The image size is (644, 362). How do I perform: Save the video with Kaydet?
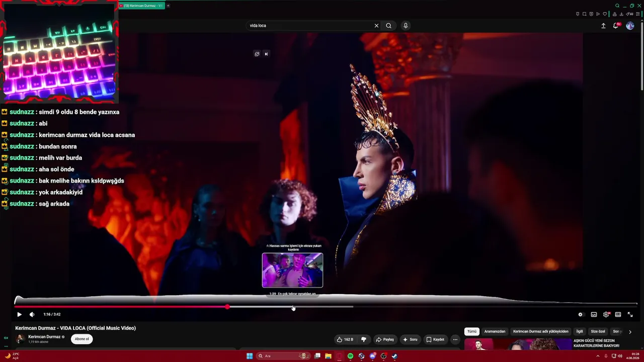[x=435, y=339]
